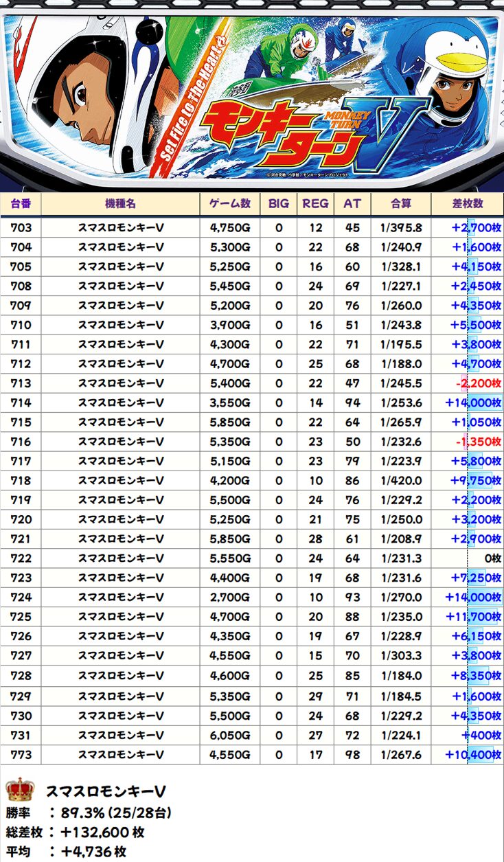Click the 3,900G game count cell
Image resolution: width=504 pixels, height=862 pixels.
click(x=229, y=325)
